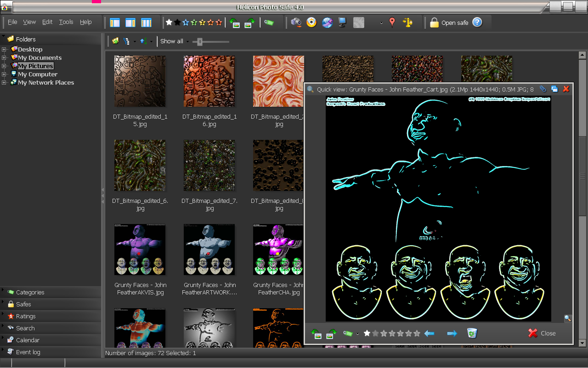Viewport: 588px width, 368px height.
Task: Switch to three-column layout view
Action: pos(146,23)
